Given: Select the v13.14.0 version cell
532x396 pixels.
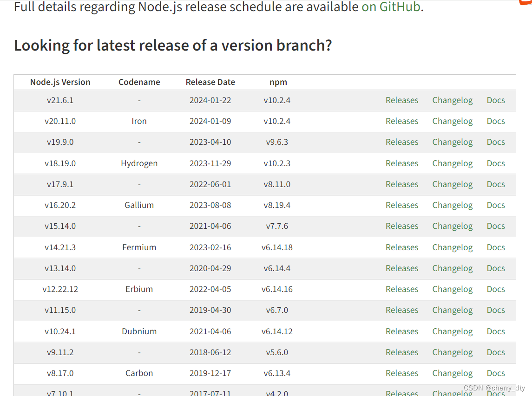Looking at the screenshot, I should click(60, 268).
